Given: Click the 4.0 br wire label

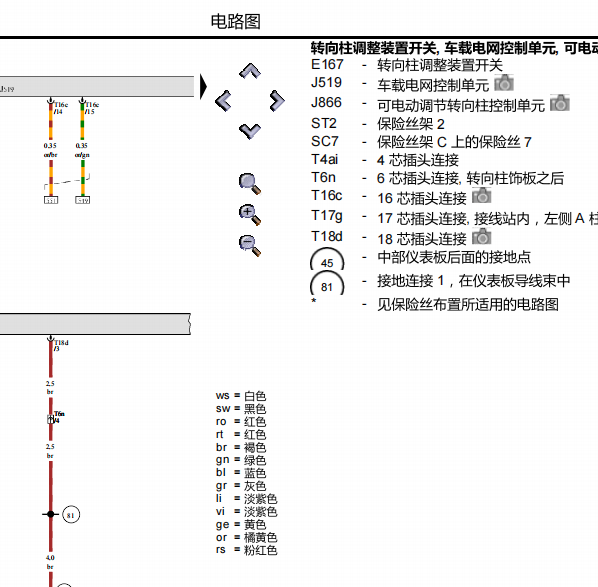Looking at the screenshot, I should click(50, 562).
